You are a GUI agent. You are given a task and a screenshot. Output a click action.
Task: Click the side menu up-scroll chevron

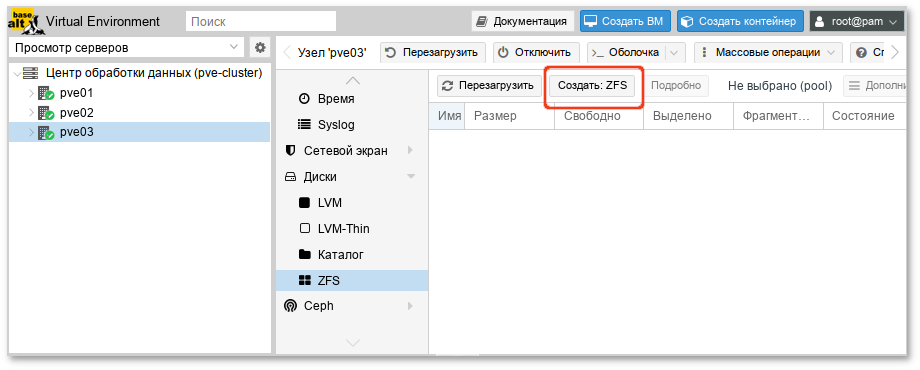point(353,80)
